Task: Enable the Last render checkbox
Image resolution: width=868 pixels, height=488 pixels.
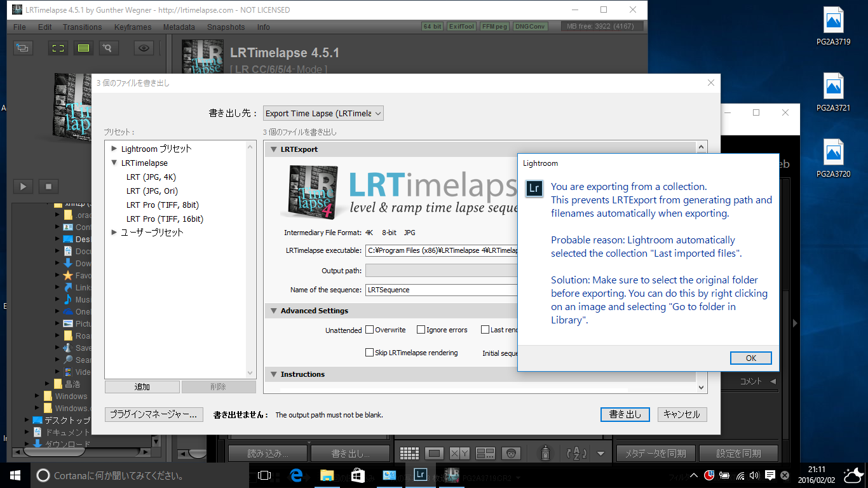Action: [x=485, y=330]
